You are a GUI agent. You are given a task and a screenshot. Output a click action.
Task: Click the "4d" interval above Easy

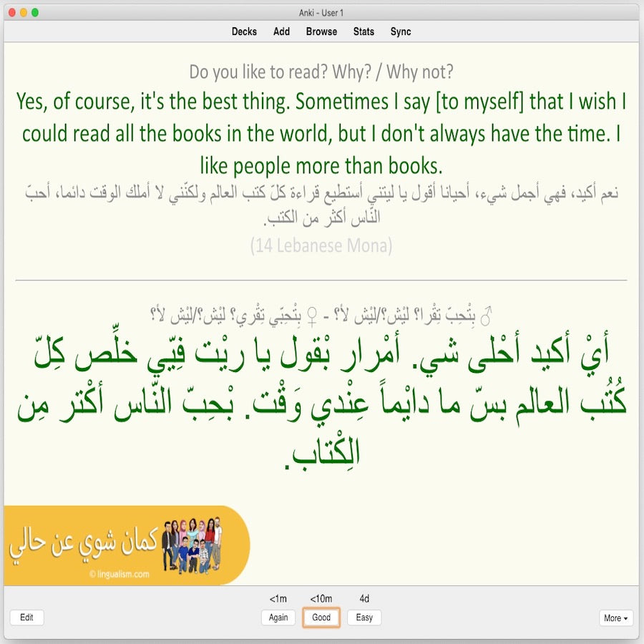click(x=363, y=598)
